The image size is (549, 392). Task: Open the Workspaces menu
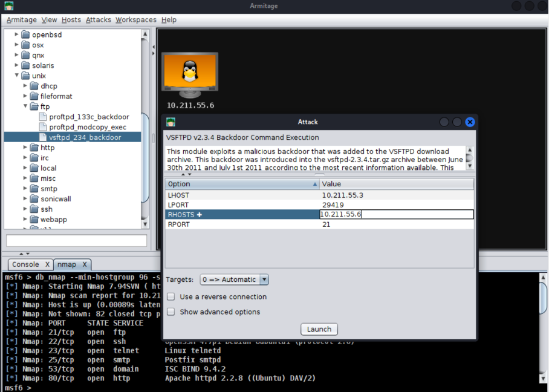tap(136, 19)
